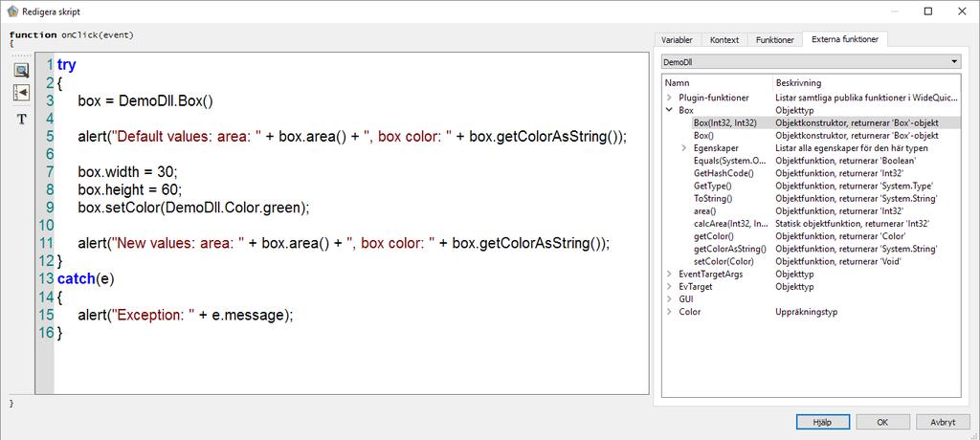Select the GetHashCode() function row
Viewport: 980px width, 440px height.
coord(811,173)
